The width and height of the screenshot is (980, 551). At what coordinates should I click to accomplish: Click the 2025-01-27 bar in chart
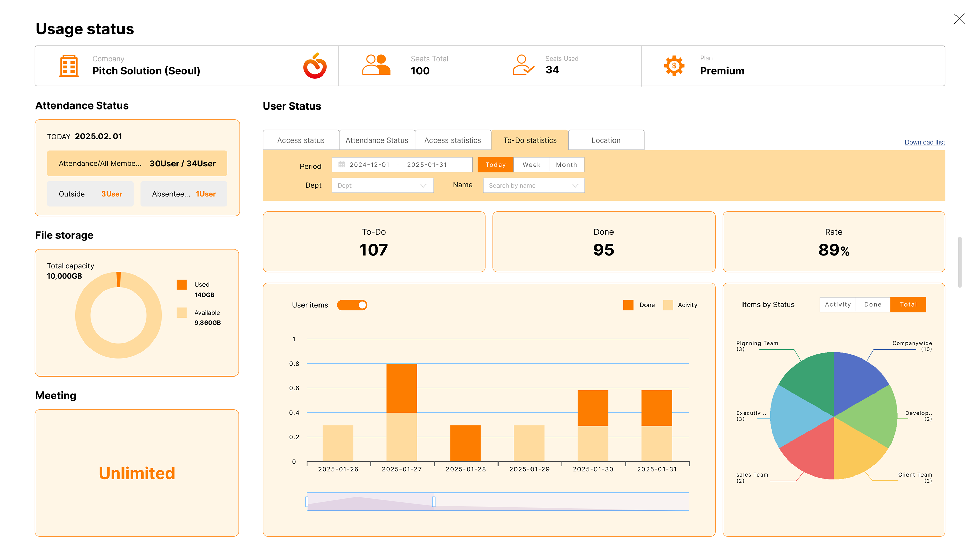click(x=402, y=412)
